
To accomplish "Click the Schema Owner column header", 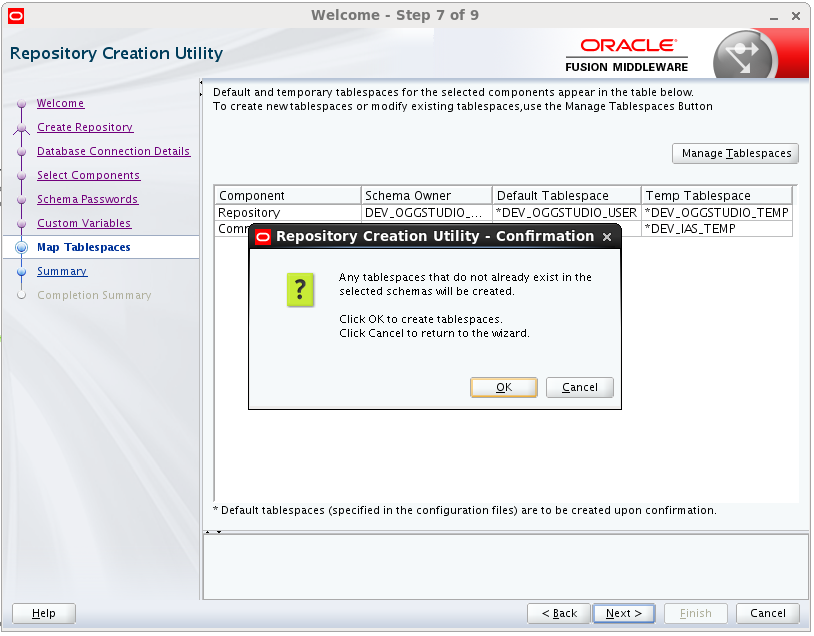I will [426, 195].
